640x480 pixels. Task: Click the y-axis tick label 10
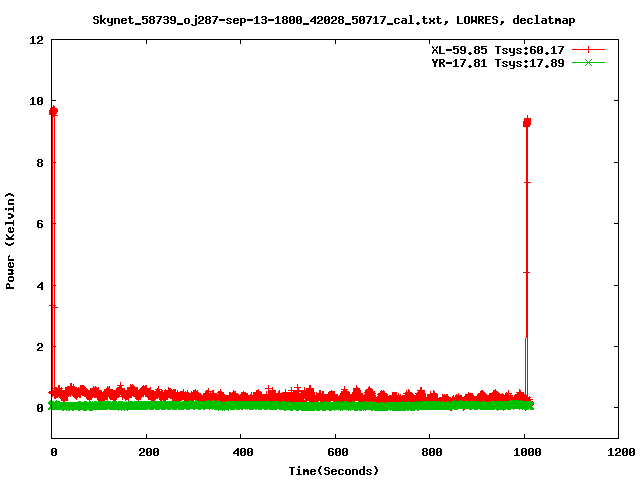[x=36, y=101]
